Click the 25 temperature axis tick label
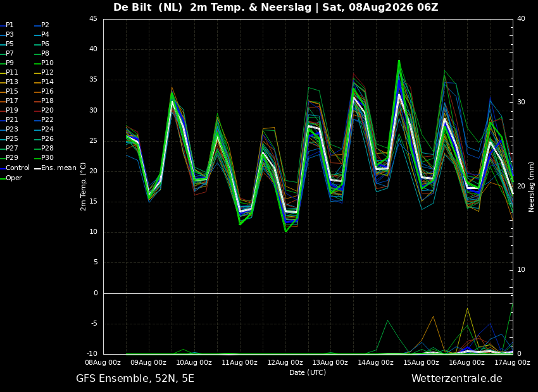The height and width of the screenshot is (392, 538). (93, 141)
